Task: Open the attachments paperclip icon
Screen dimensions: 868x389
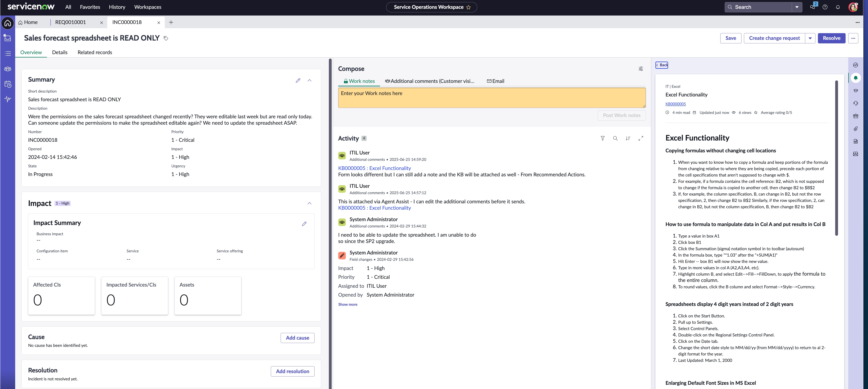Action: point(855,129)
